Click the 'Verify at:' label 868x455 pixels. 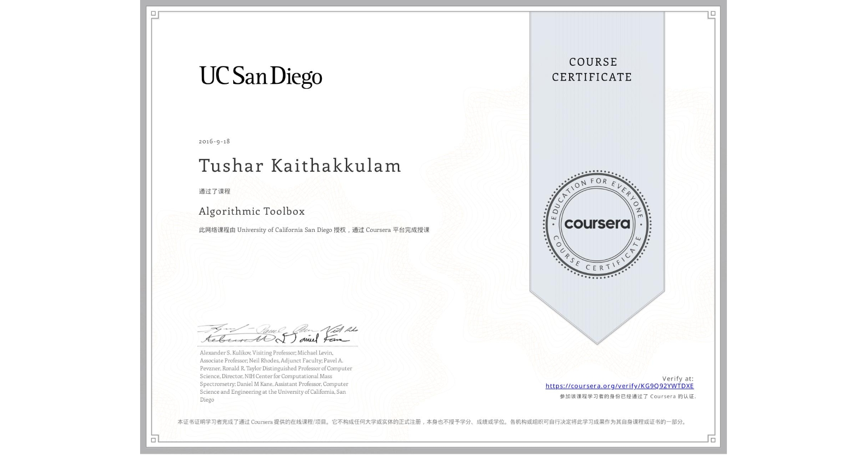678,379
